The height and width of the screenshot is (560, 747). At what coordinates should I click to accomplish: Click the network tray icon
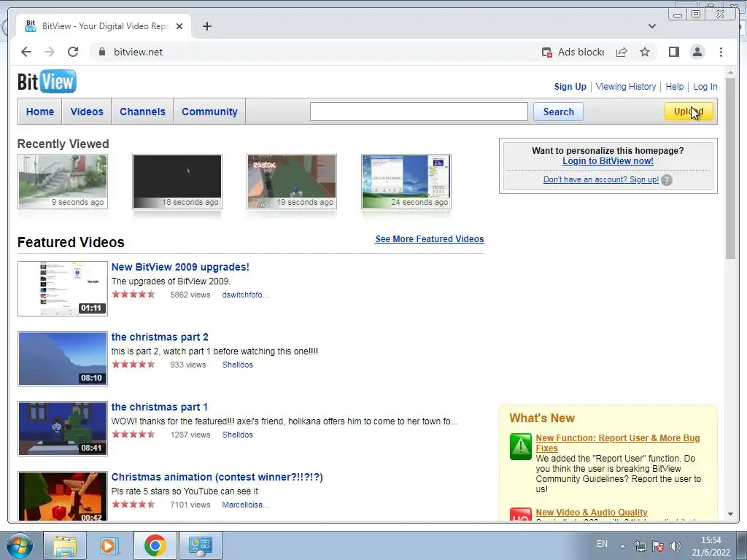(x=640, y=546)
